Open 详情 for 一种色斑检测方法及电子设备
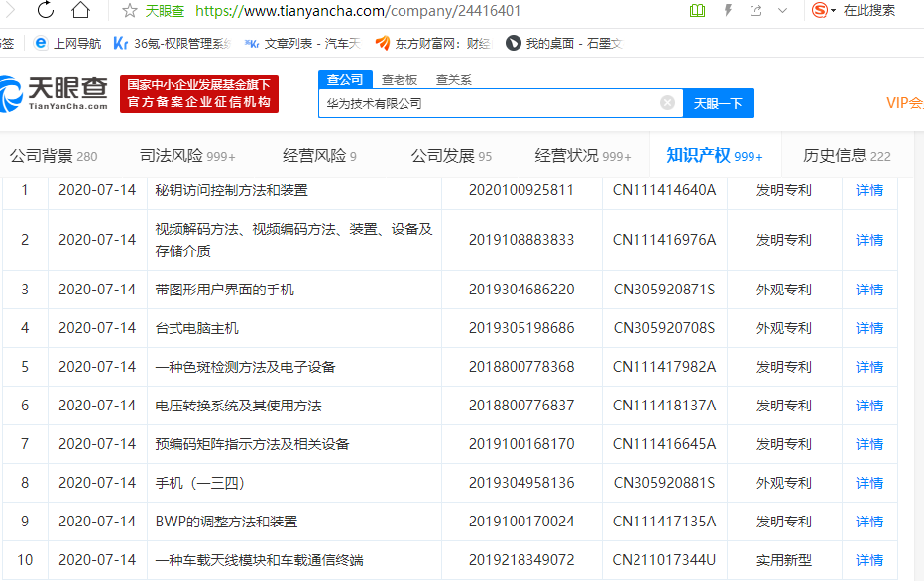This screenshot has width=924, height=581. coord(869,367)
